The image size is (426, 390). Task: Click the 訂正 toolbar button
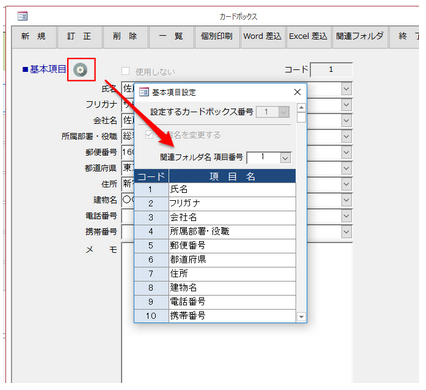coord(79,37)
